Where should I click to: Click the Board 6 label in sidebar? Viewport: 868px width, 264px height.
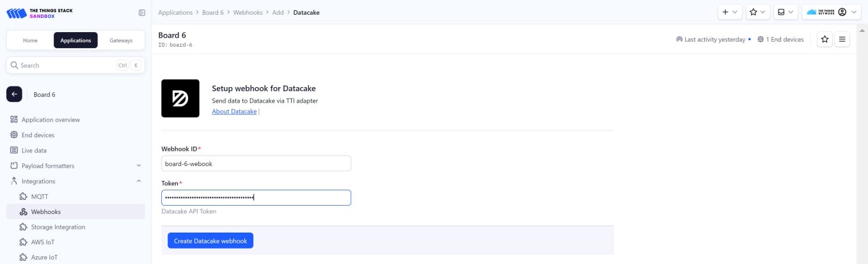(x=44, y=94)
